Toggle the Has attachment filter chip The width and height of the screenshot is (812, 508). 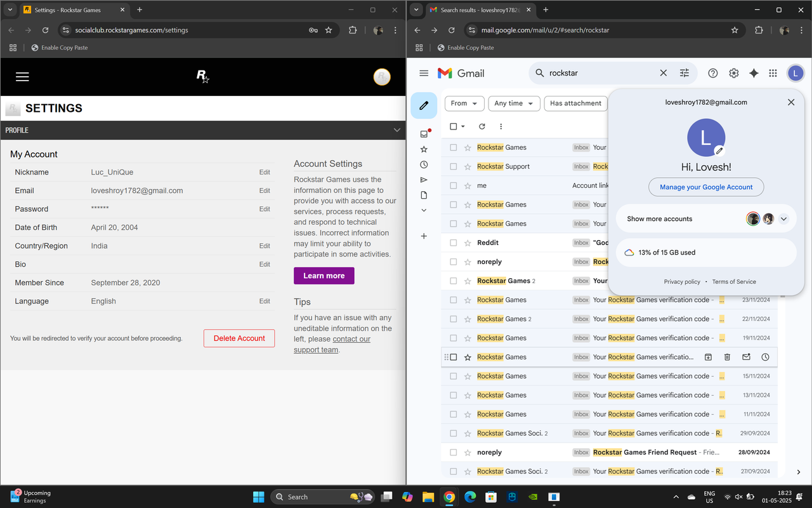click(x=575, y=104)
